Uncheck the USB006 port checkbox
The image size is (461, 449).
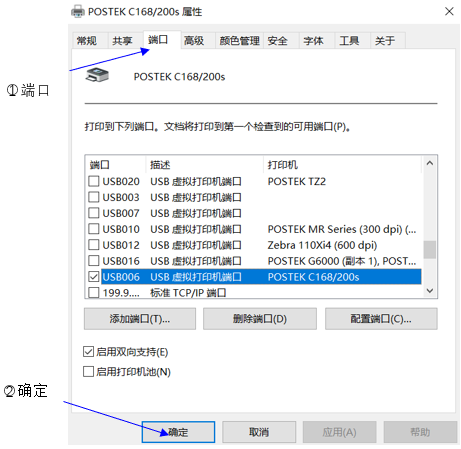[94, 277]
